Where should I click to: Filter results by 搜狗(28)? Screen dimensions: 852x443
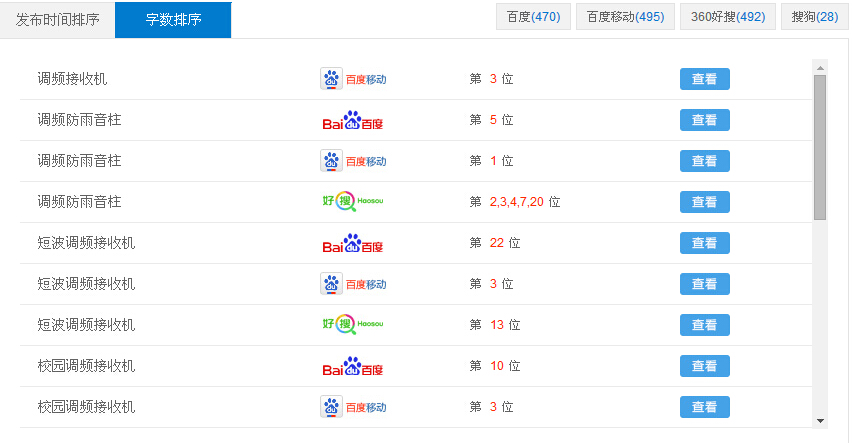click(x=814, y=17)
